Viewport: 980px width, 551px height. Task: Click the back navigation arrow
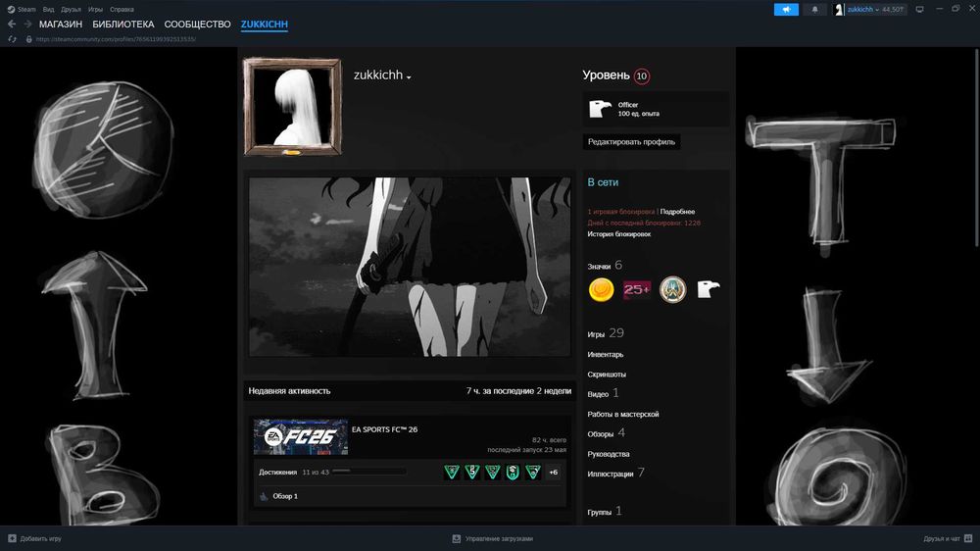tap(11, 24)
